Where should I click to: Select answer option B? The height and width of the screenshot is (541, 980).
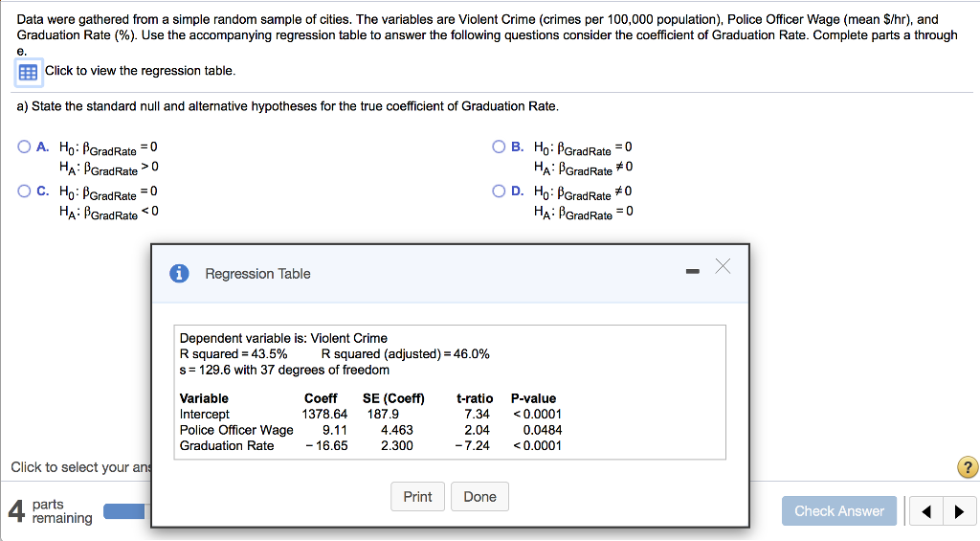point(499,147)
